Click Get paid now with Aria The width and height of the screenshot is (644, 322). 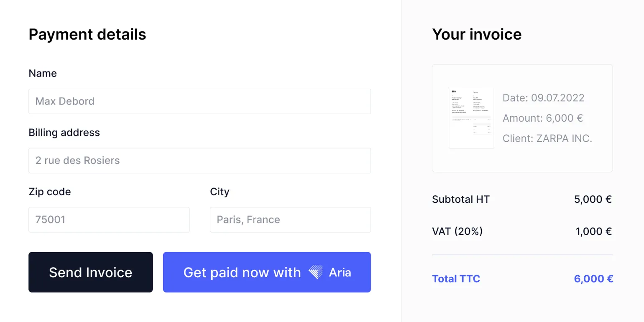[x=267, y=272]
